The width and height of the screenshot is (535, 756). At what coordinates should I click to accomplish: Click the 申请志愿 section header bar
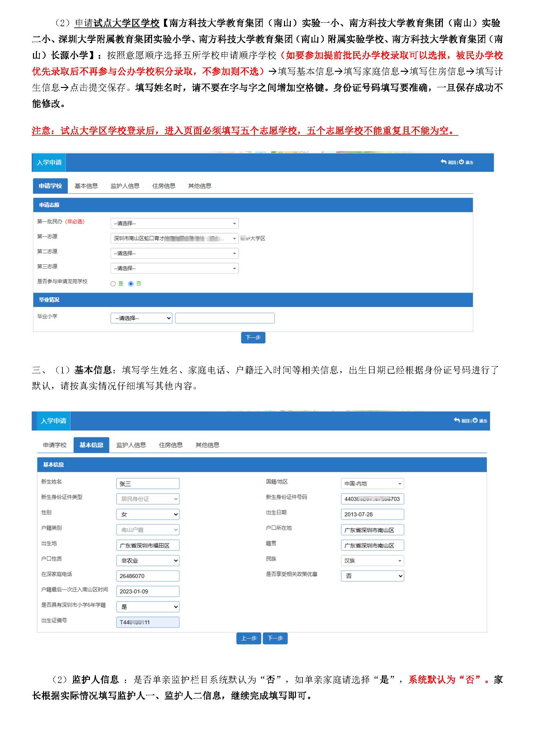coord(253,205)
